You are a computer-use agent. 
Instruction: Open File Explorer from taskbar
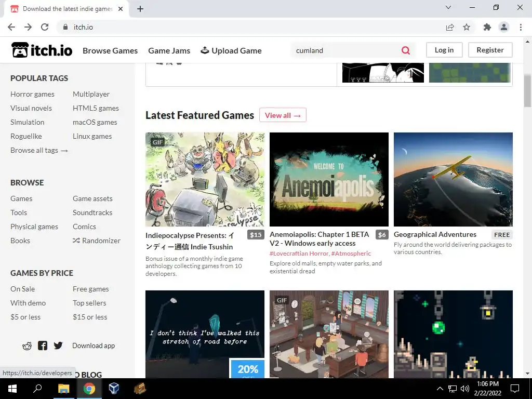(x=63, y=389)
